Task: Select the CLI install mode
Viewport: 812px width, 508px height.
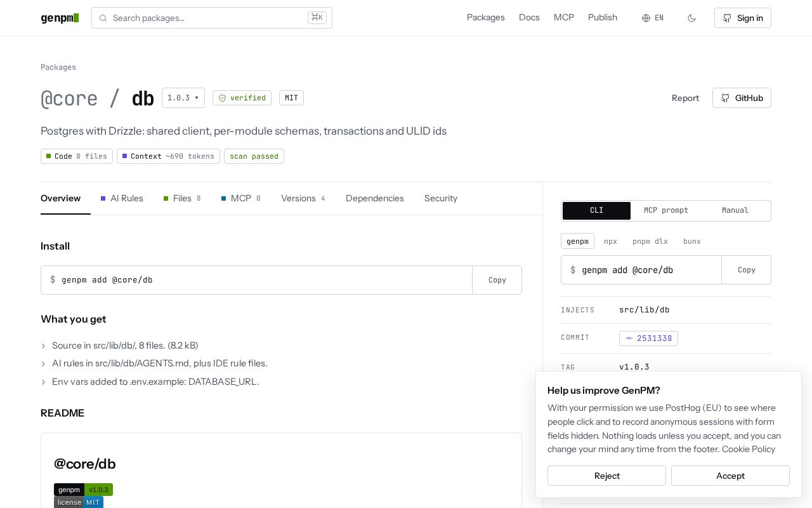Action: click(x=596, y=211)
